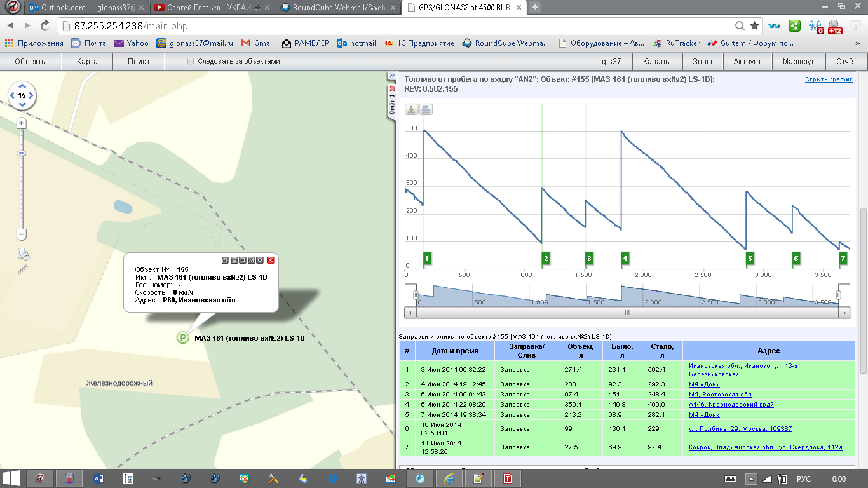
Task: Open the Отчёт menu
Action: 846,62
